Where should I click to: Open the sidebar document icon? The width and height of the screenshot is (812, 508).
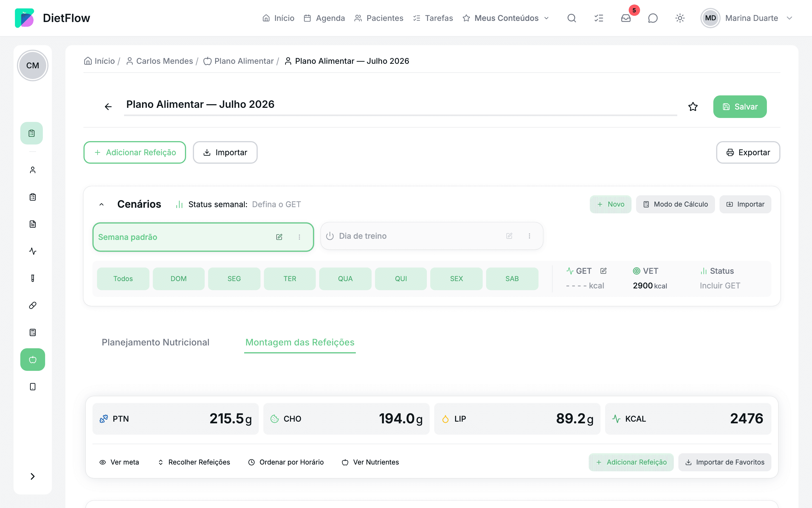pos(32,224)
